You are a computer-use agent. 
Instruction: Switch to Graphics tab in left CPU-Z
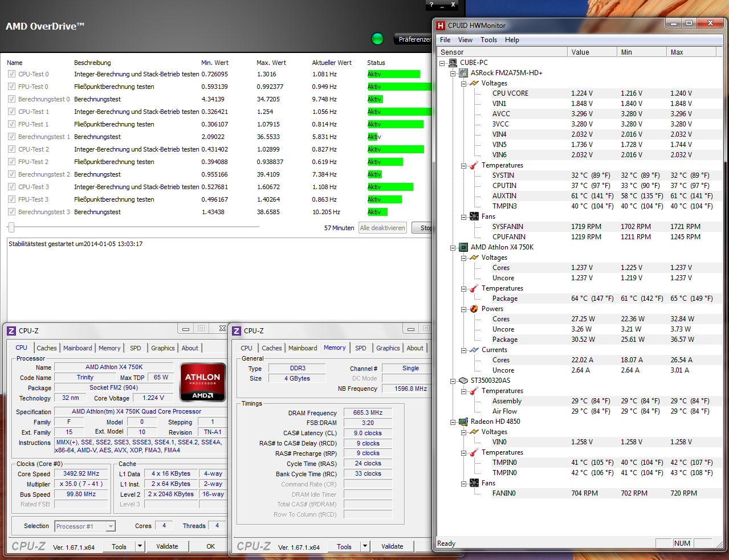click(163, 348)
